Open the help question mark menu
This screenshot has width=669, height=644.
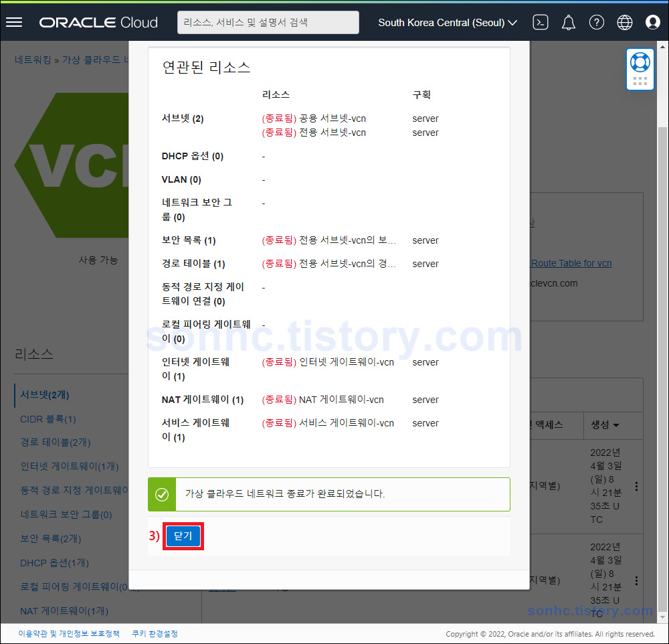pyautogui.click(x=596, y=22)
